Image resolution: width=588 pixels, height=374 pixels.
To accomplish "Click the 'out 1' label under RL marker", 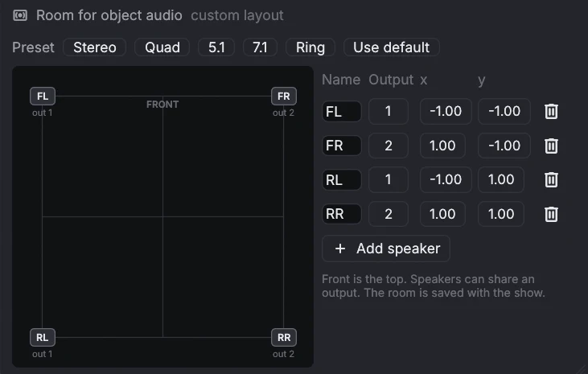I will click(x=43, y=354).
